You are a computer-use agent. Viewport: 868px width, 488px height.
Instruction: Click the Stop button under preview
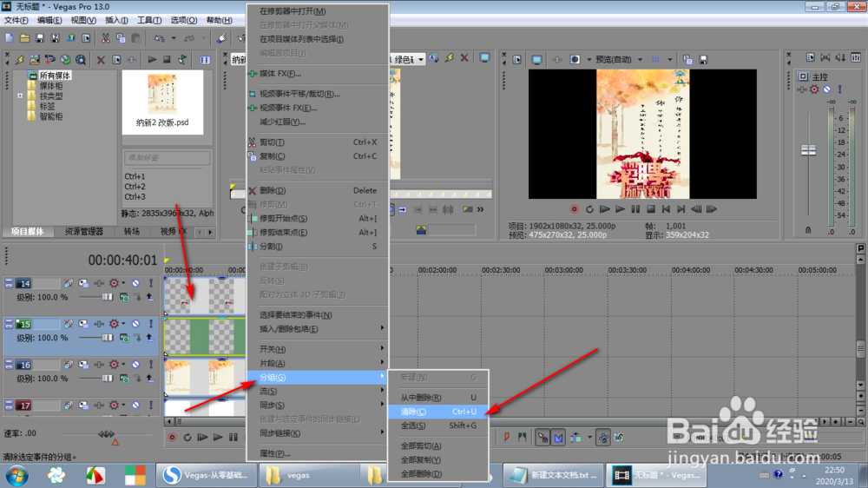651,209
